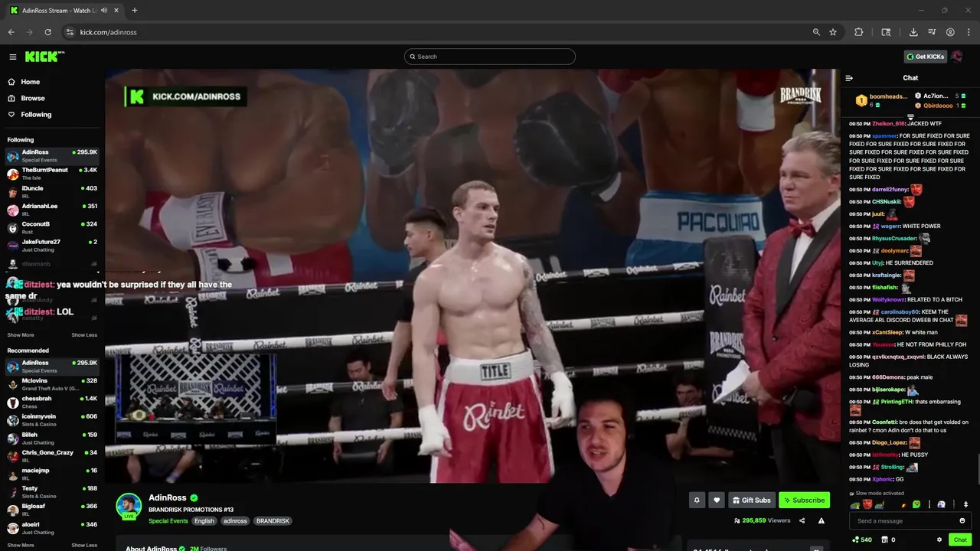
Task: Toggle the follow heart button
Action: [717, 500]
